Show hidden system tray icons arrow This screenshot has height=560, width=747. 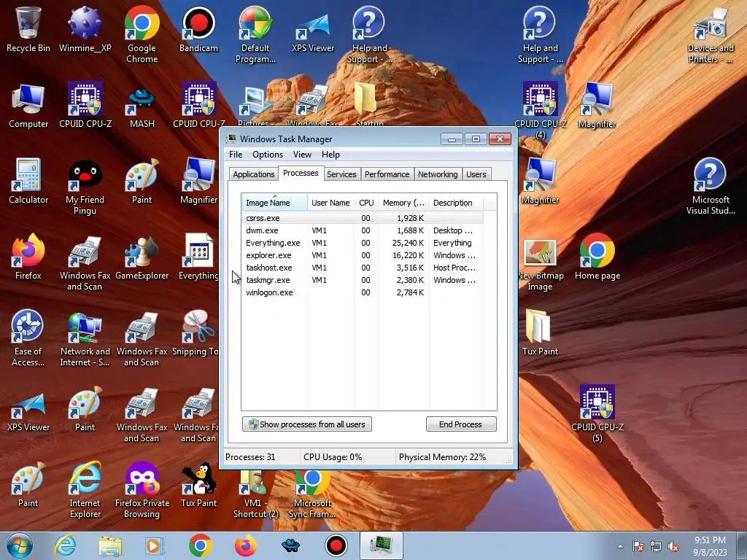[620, 546]
